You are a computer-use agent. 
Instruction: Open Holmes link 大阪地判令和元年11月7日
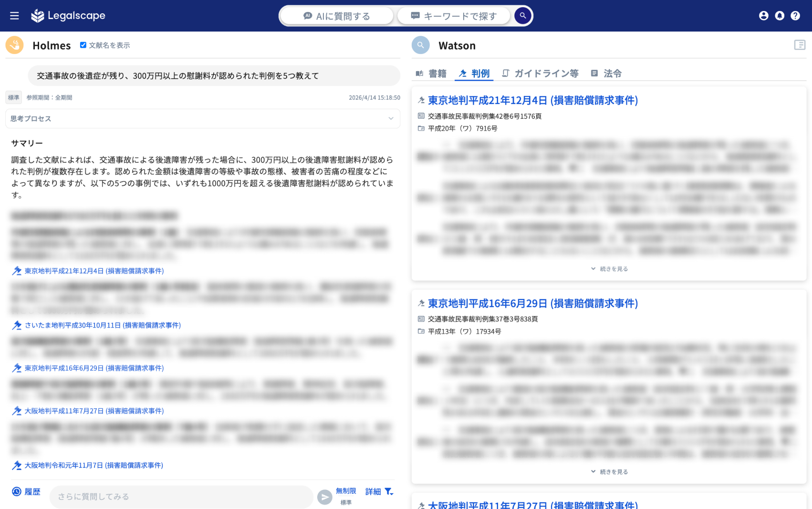[94, 465]
